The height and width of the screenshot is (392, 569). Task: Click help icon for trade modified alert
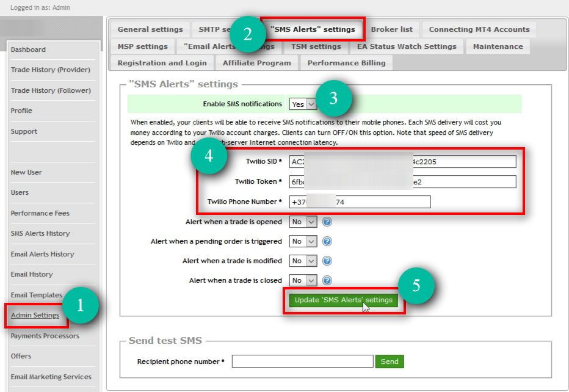point(327,261)
